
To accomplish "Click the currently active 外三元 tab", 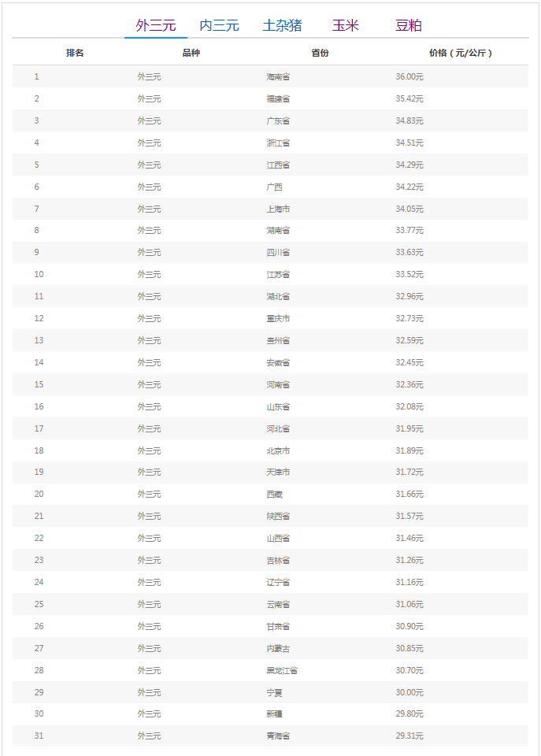I will click(155, 24).
